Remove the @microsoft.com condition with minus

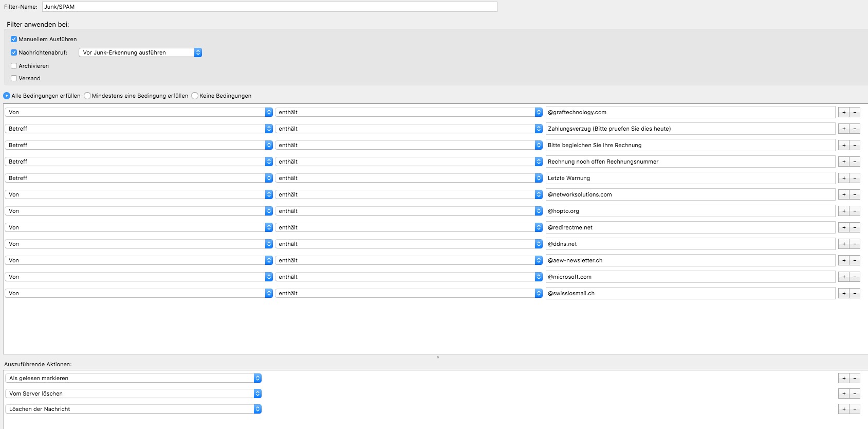(855, 277)
